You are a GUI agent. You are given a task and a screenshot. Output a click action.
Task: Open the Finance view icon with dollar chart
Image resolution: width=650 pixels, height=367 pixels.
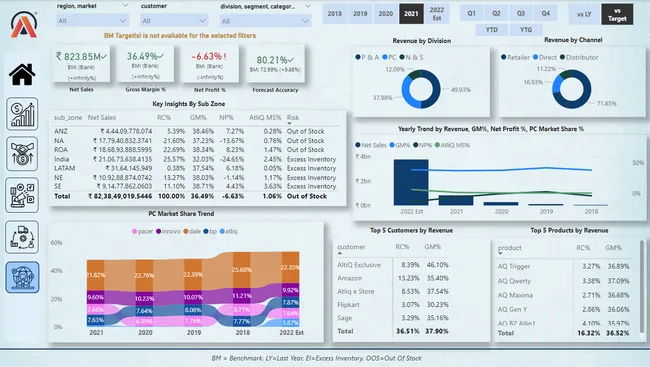click(x=22, y=114)
